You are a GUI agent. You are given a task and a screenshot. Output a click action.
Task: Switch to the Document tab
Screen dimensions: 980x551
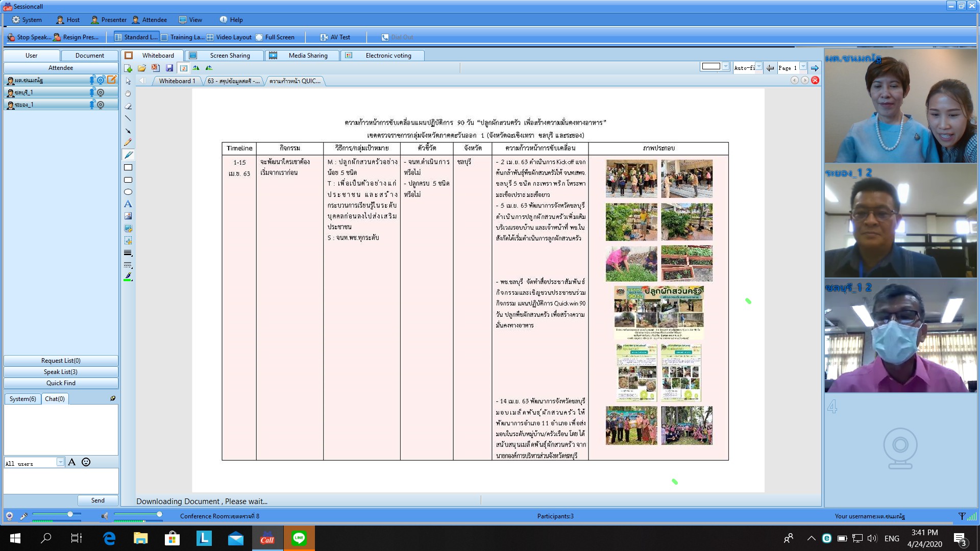pyautogui.click(x=89, y=56)
